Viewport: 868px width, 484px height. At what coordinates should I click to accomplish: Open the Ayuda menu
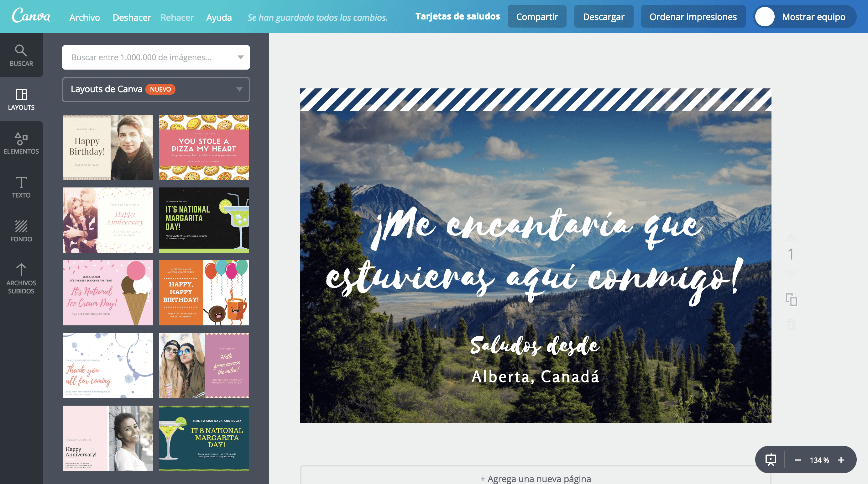219,17
